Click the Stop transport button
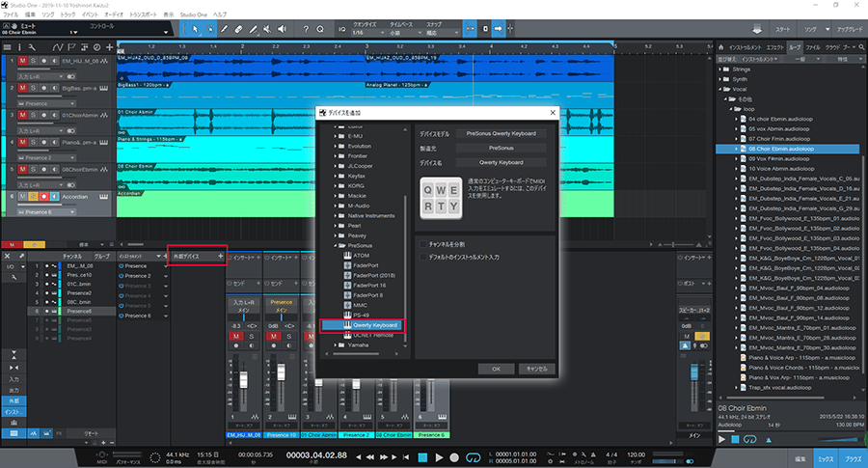The height and width of the screenshot is (468, 868). (420, 456)
